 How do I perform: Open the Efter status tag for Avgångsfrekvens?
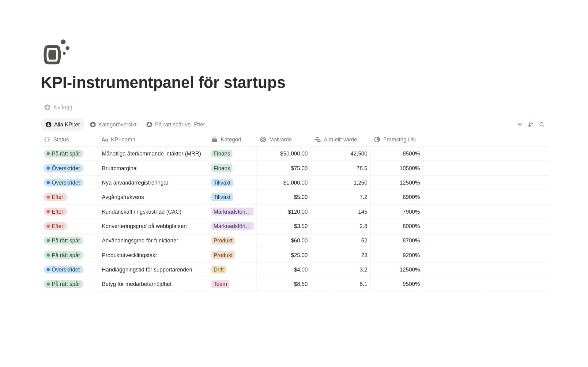coord(55,197)
